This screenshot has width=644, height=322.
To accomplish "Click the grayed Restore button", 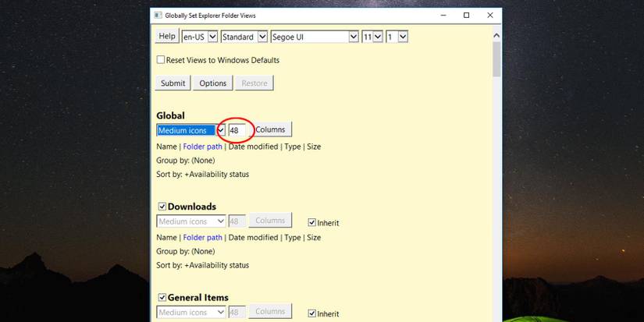I will pyautogui.click(x=254, y=83).
